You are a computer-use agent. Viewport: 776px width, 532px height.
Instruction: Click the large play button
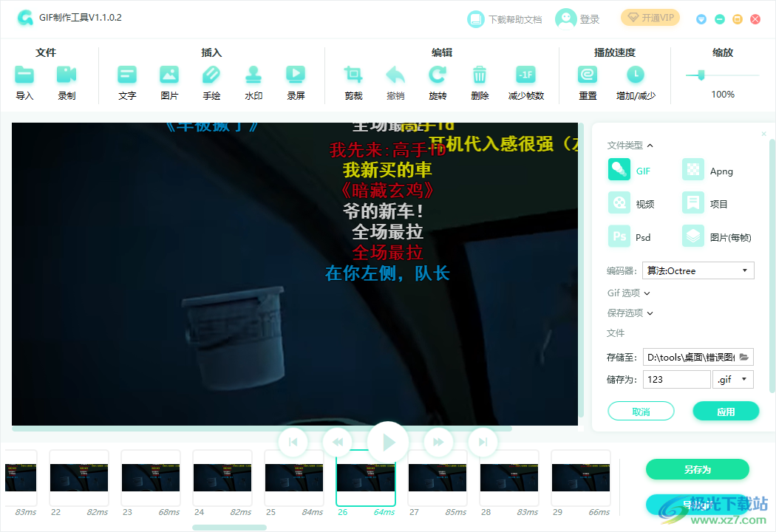pyautogui.click(x=388, y=442)
